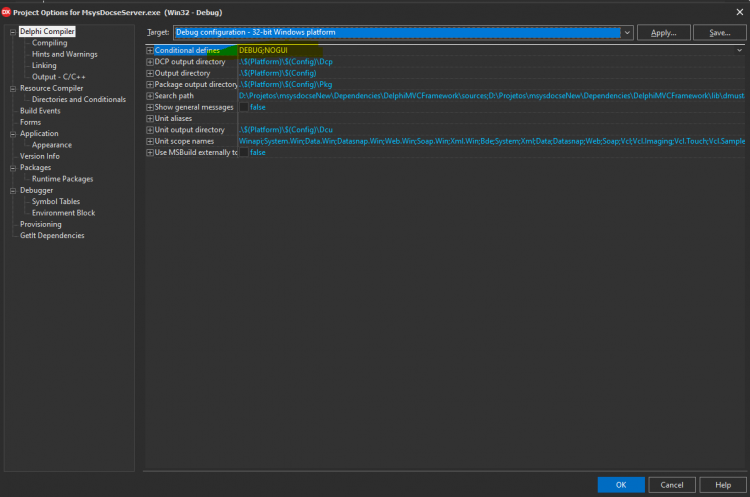Open the Version Info page
750x497 pixels.
point(40,156)
